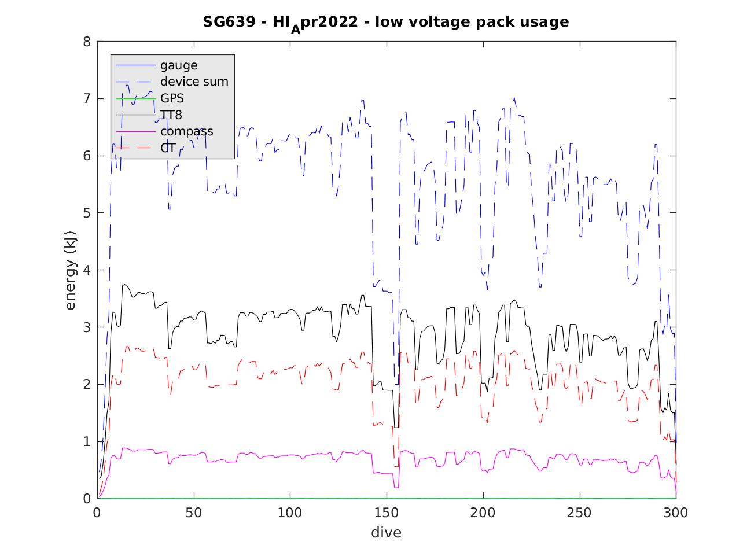The image size is (747, 560).
Task: Click the 'GPS' legend entry text
Action: pos(172,98)
